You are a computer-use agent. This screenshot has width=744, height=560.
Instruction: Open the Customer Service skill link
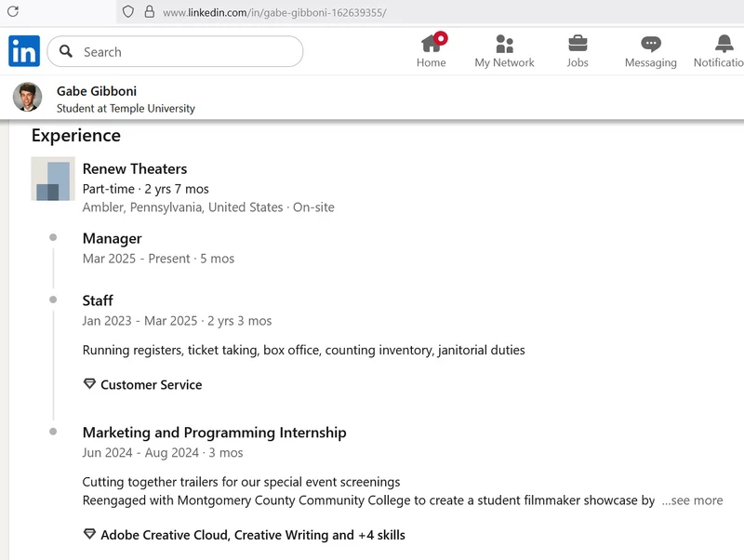tap(151, 384)
